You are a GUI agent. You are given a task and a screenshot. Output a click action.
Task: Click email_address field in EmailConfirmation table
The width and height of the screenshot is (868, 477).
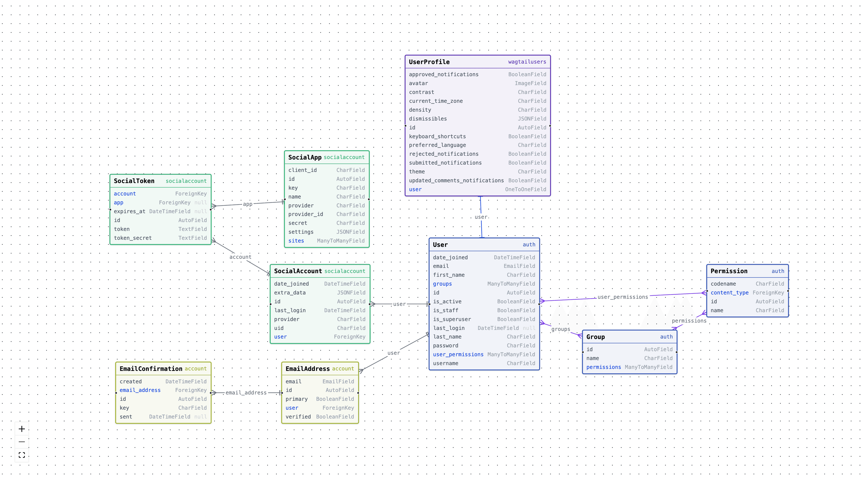140,390
